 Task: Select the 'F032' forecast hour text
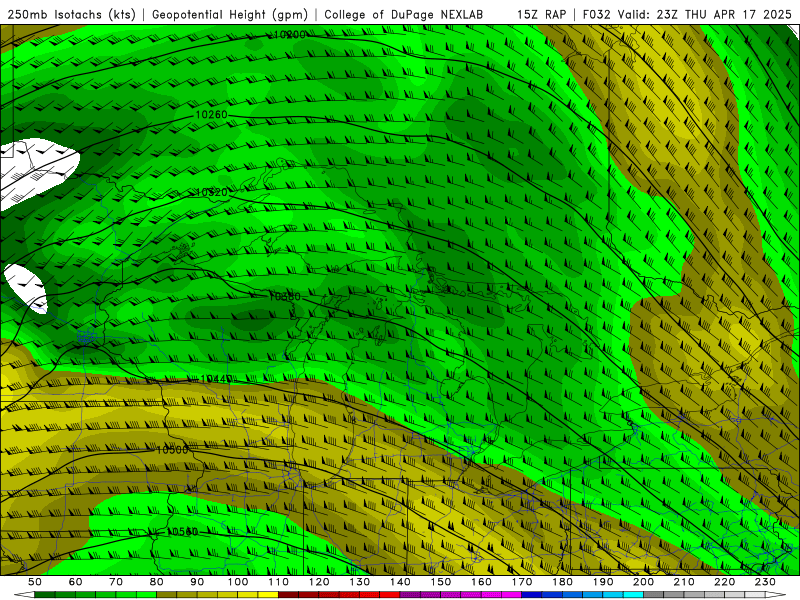(x=596, y=14)
